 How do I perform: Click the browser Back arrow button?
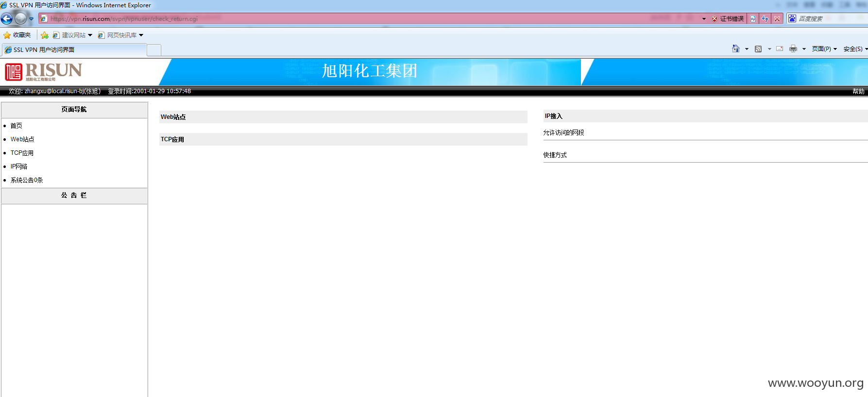pyautogui.click(x=7, y=19)
